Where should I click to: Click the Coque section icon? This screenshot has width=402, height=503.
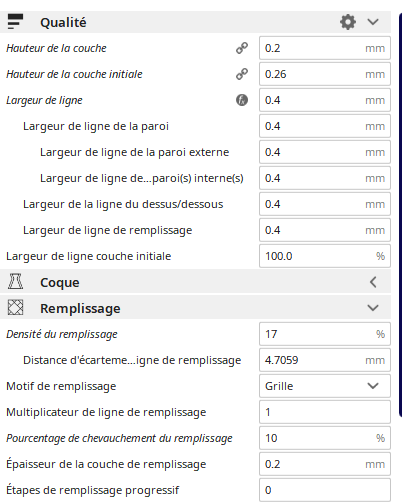pyautogui.click(x=15, y=281)
